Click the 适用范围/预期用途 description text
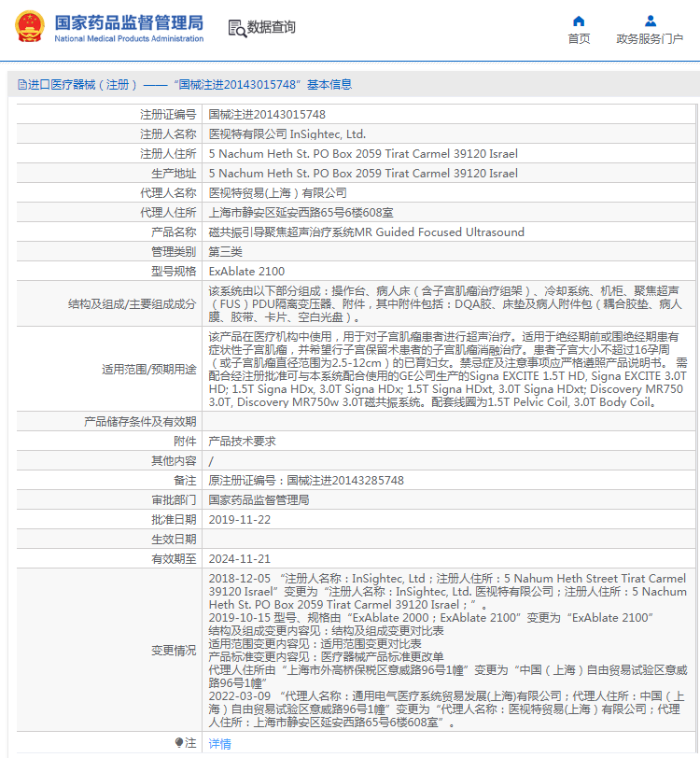Screen dimensions: 700x758 (448, 370)
